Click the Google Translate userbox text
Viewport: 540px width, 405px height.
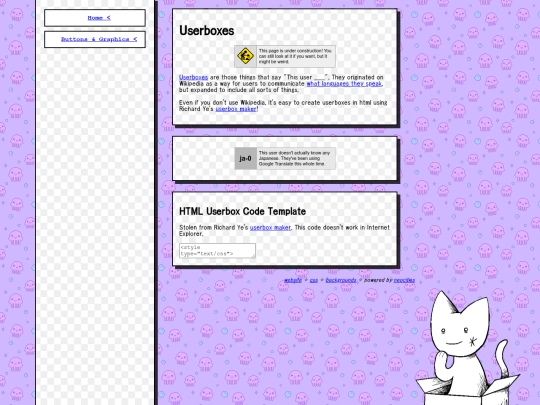pyautogui.click(x=294, y=158)
